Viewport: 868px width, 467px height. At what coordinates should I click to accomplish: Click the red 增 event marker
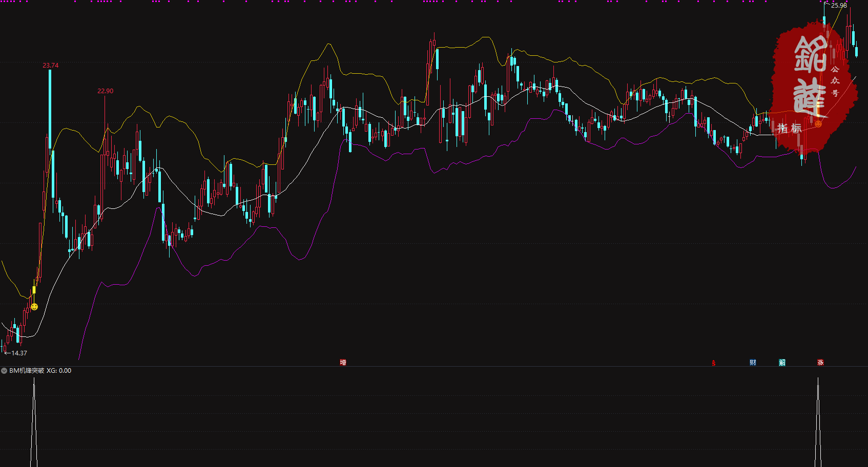tap(343, 363)
